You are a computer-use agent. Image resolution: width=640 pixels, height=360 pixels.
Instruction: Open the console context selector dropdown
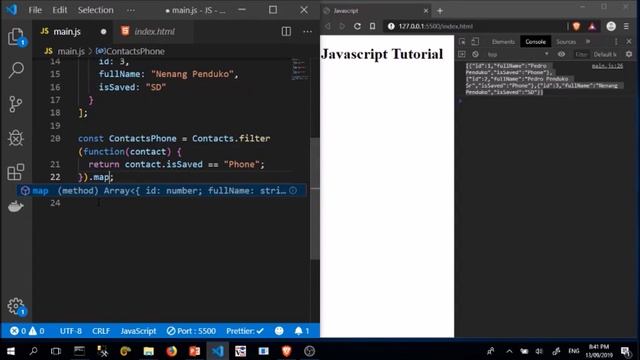[518, 54]
